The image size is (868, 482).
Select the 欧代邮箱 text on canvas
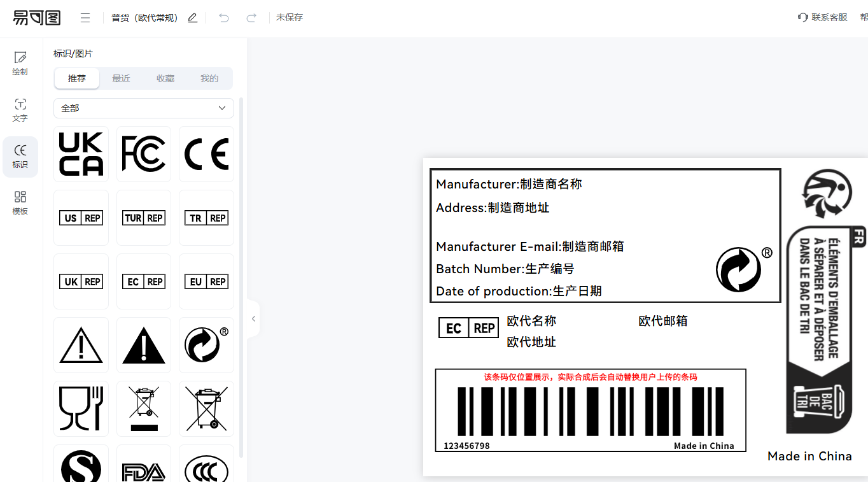tap(663, 321)
